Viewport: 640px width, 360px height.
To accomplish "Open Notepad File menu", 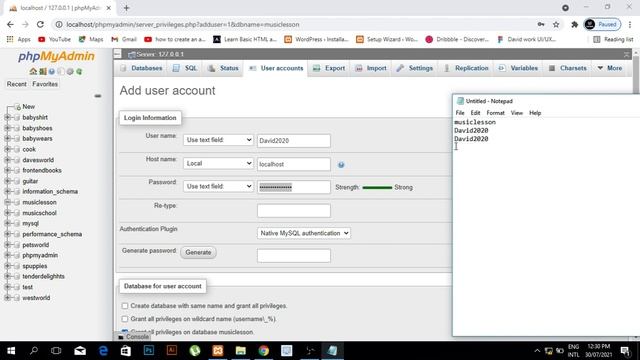I will [x=460, y=113].
